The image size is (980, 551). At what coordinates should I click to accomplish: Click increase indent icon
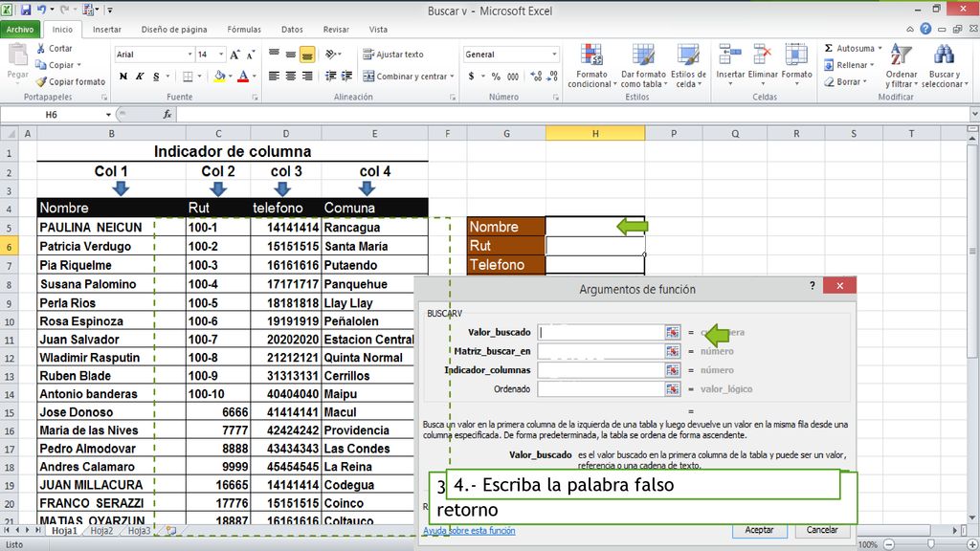click(346, 77)
